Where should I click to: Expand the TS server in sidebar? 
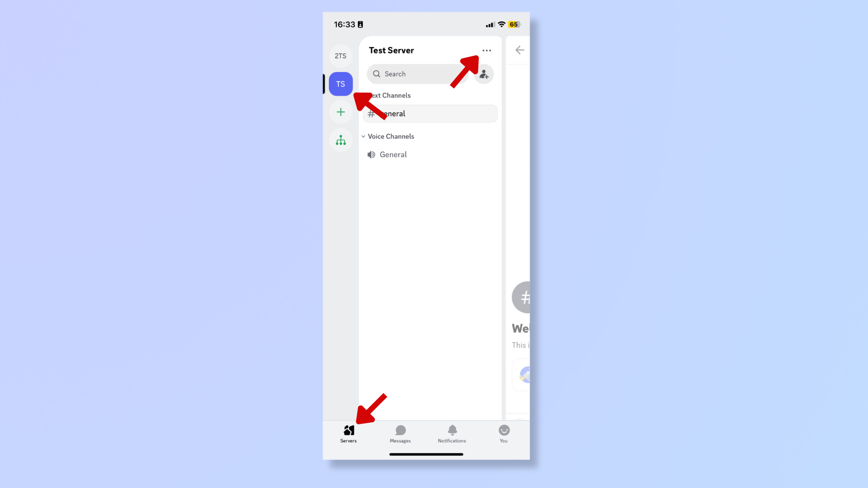340,84
